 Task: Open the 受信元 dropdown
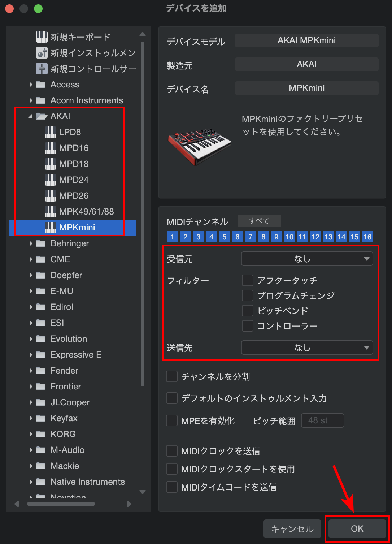(x=307, y=259)
